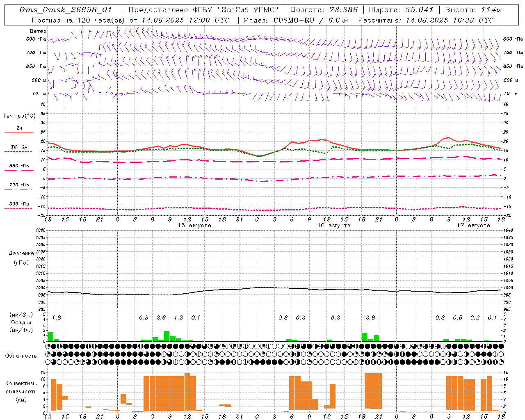The image size is (525, 420).
Task: Click the latitude value Широта: 55.041
Action: click(x=401, y=10)
